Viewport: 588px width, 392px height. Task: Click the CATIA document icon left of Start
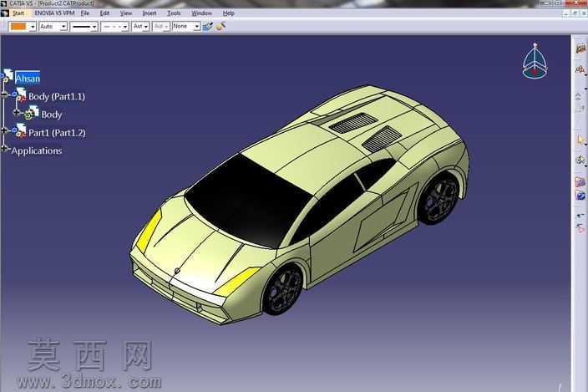[x=4, y=13]
